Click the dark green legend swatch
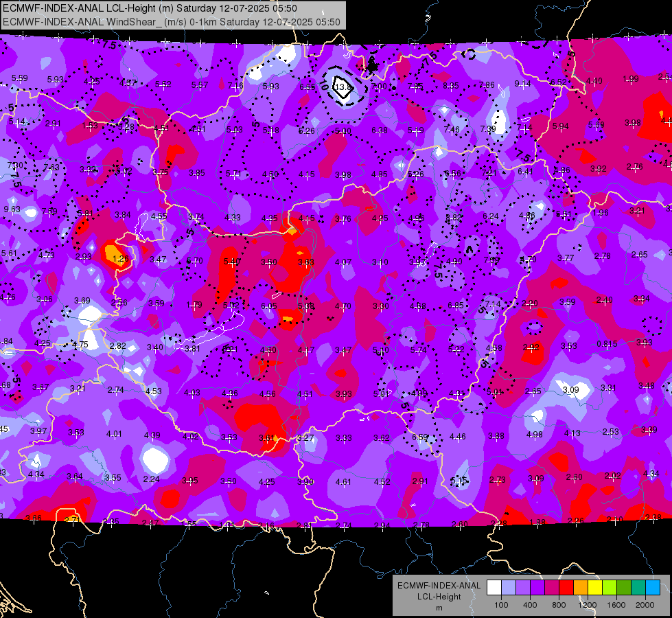 [x=624, y=588]
